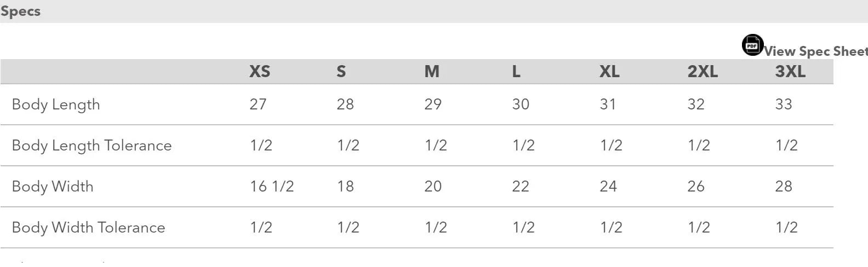Click the XS body length value 27

(258, 105)
